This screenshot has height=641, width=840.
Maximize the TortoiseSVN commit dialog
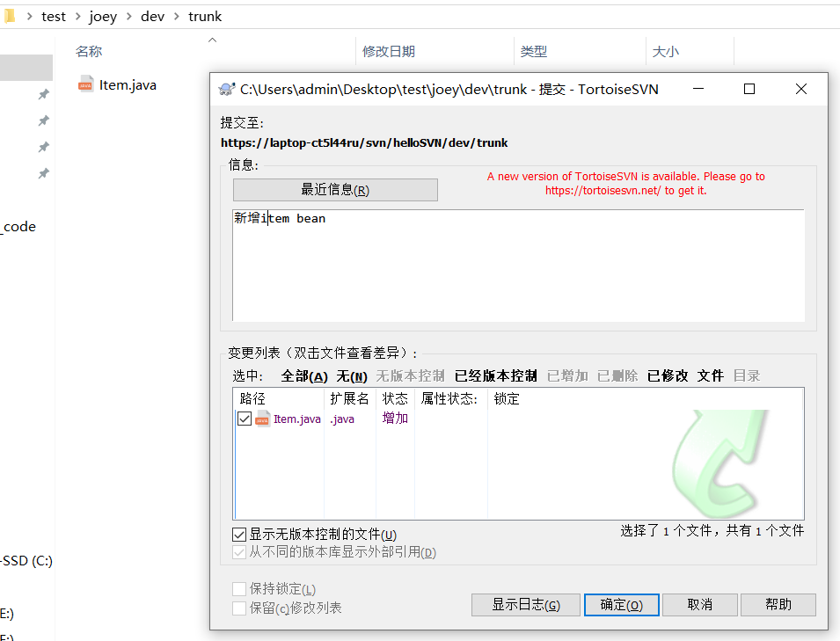(749, 89)
